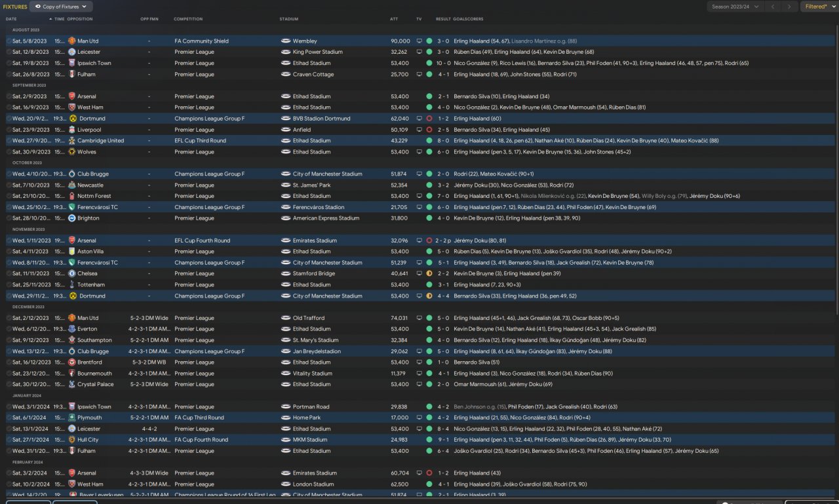
Task: Click the 2 - 2 p result against Arsenal
Action: (444, 241)
